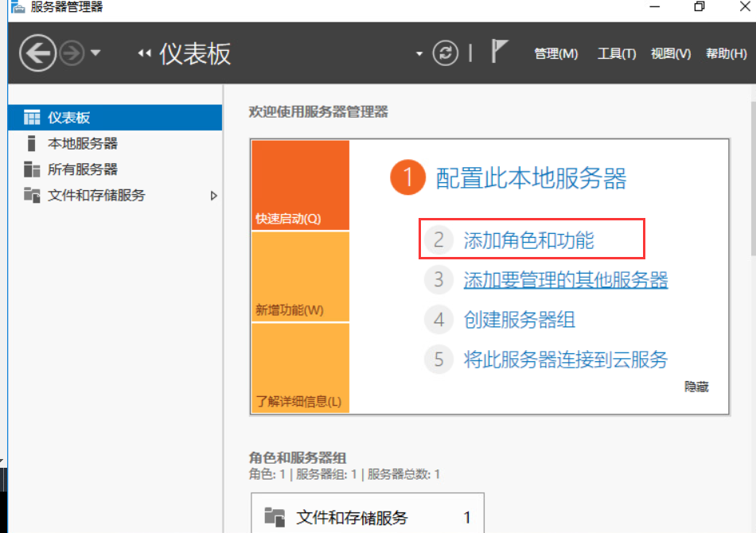Select 本地服务器 in the sidebar

click(x=115, y=143)
